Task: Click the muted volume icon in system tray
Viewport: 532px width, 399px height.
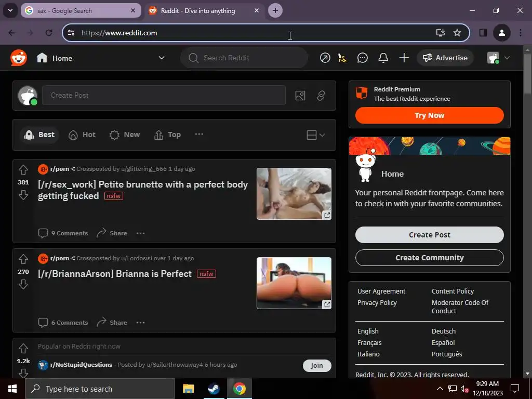Action: pyautogui.click(x=464, y=389)
